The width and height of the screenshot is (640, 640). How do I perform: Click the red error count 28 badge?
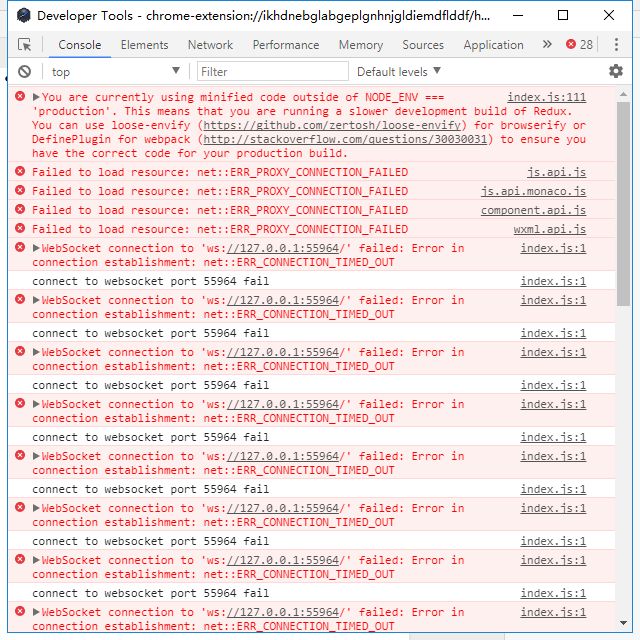[x=579, y=44]
